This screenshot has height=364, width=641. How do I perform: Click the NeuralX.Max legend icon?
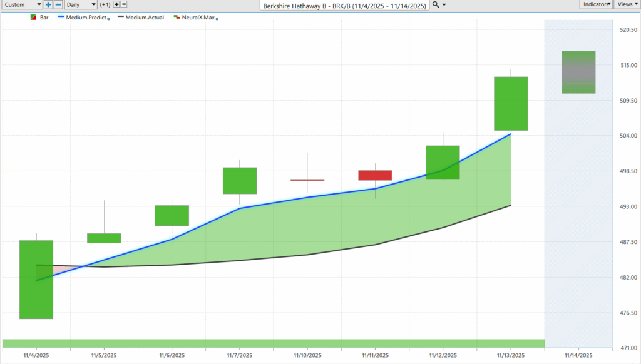(177, 18)
